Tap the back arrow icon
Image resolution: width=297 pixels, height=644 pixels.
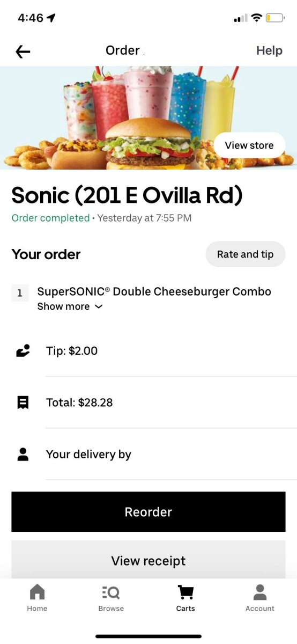coord(23,51)
